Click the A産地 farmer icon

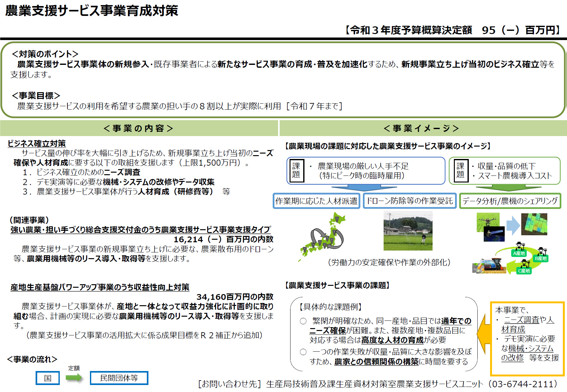519,249
